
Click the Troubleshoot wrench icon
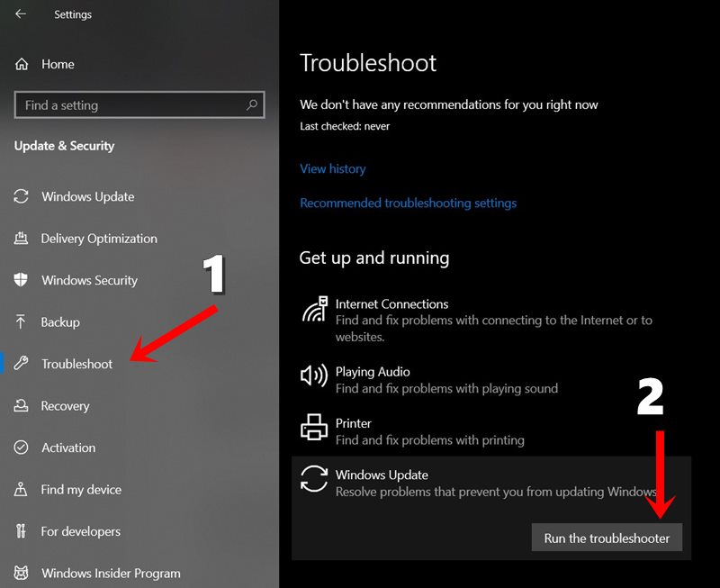21,364
